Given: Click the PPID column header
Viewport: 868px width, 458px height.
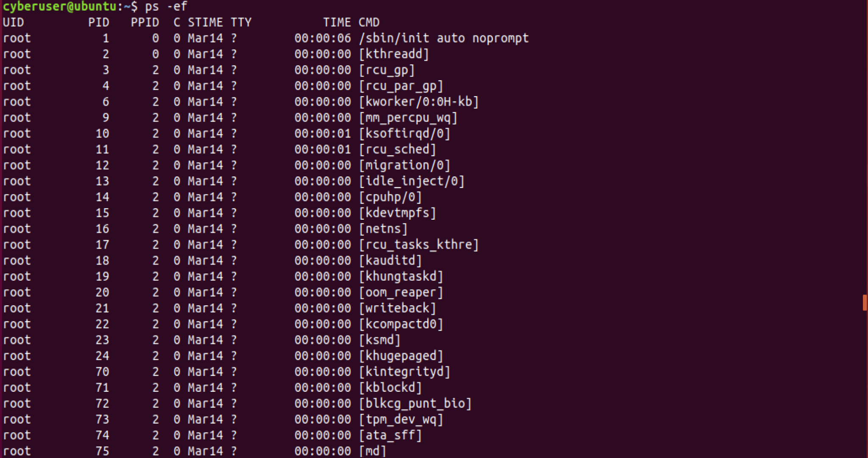Looking at the screenshot, I should coord(145,22).
